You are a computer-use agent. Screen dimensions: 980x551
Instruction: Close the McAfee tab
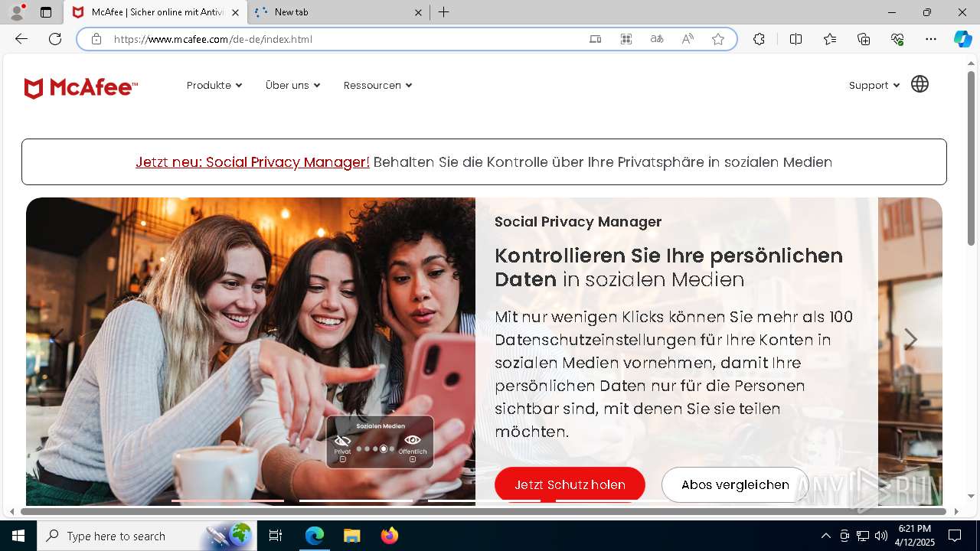click(x=235, y=12)
